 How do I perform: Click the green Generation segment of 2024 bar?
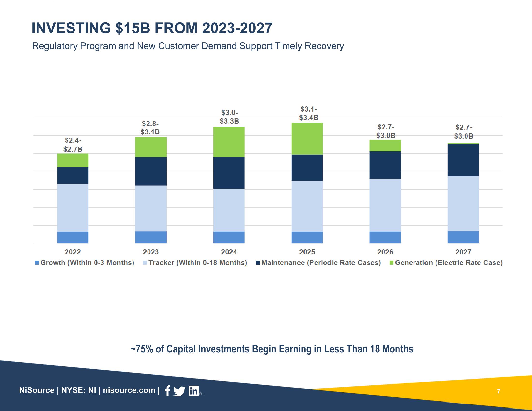(x=229, y=142)
